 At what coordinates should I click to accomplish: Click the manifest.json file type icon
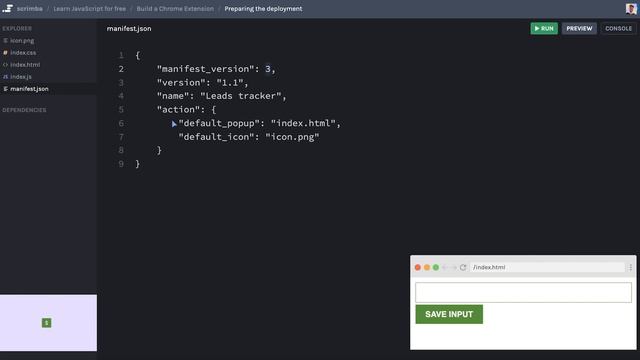(x=5, y=89)
